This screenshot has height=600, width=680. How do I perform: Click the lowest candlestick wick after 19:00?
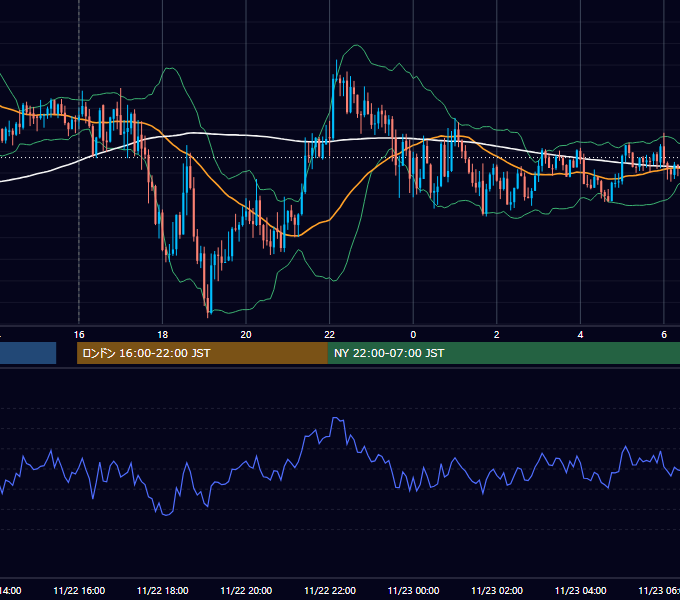click(x=208, y=310)
